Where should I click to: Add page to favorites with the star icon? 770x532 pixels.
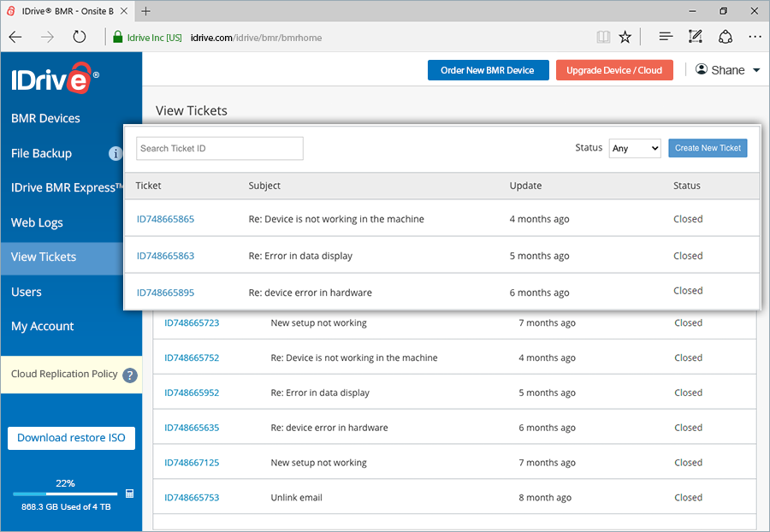(625, 36)
